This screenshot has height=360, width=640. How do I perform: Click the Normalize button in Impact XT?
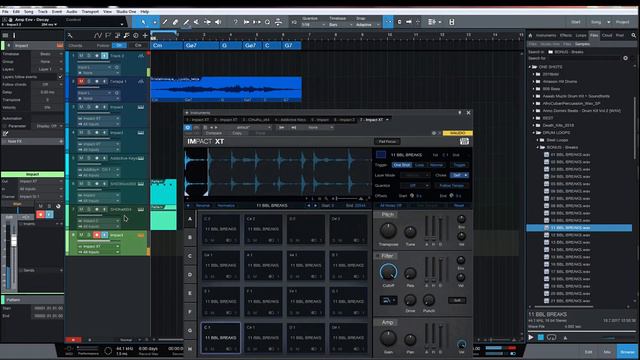click(226, 205)
